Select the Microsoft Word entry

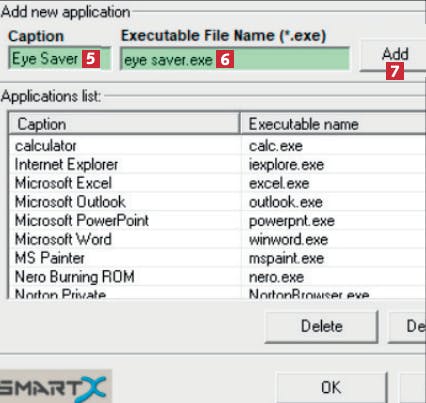click(x=217, y=239)
